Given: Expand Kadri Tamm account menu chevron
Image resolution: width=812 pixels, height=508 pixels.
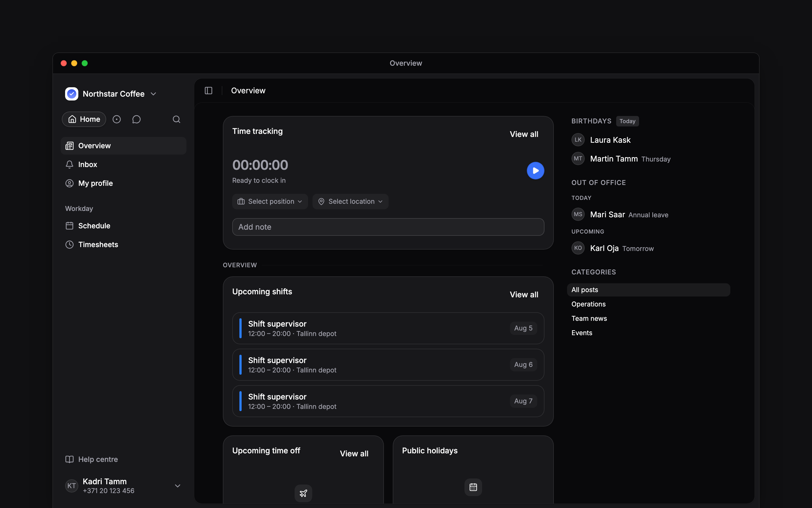Looking at the screenshot, I should [178, 486].
